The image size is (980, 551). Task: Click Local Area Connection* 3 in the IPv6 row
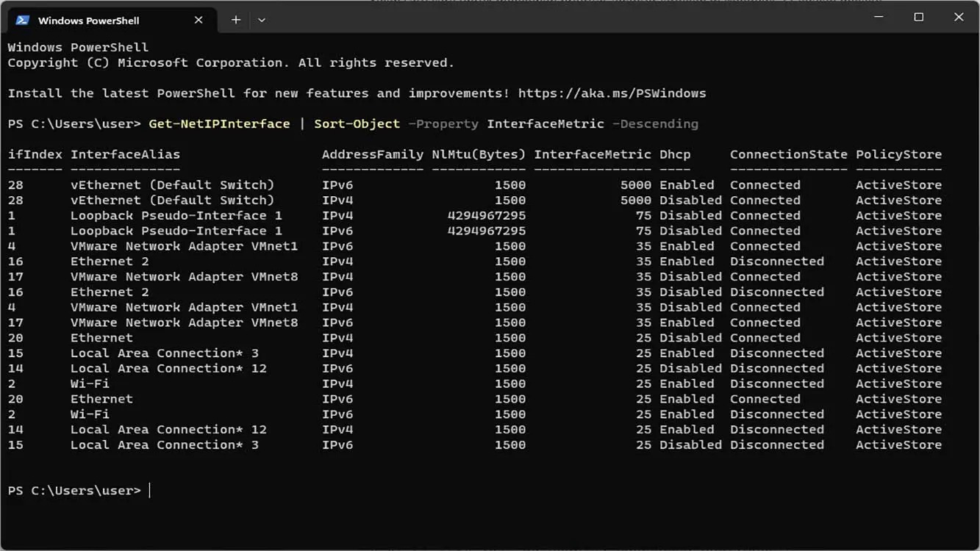[x=165, y=444]
